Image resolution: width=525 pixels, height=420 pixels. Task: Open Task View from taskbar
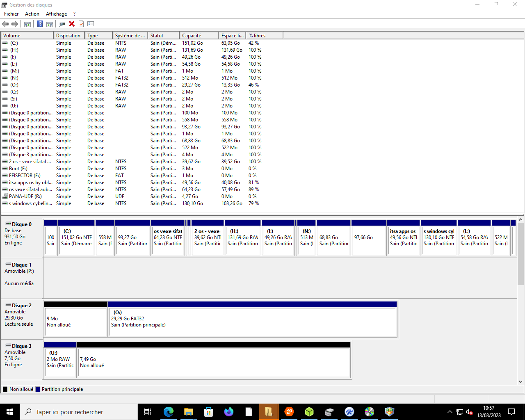[148, 412]
